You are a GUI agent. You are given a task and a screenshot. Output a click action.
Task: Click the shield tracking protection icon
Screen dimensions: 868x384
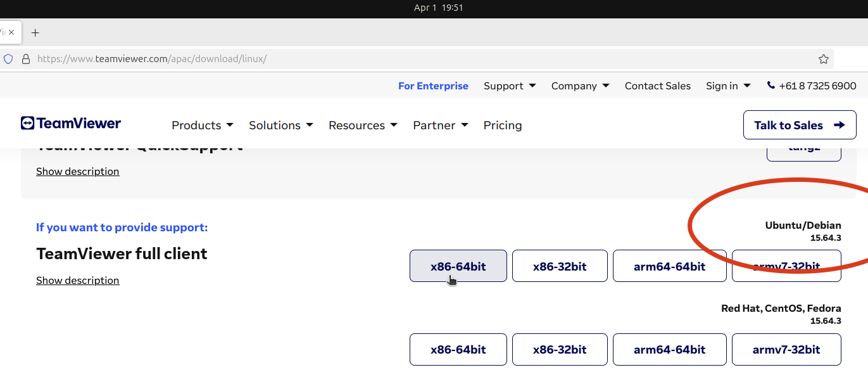click(x=8, y=59)
